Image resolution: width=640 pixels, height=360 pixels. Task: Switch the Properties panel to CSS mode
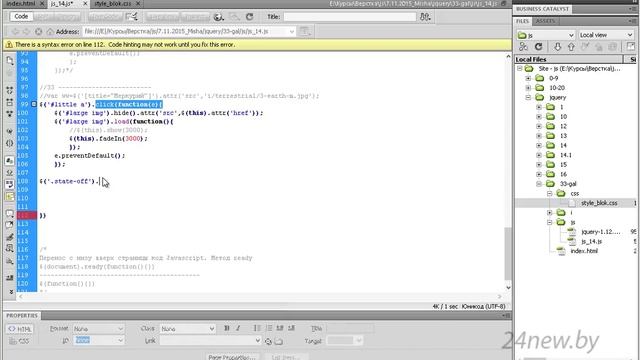click(20, 341)
